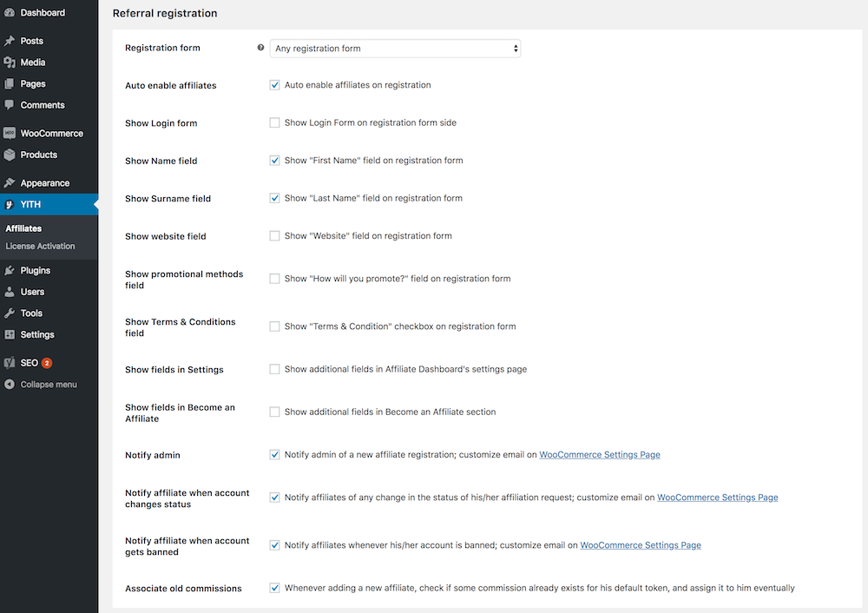Click the WooCommerce icon in sidebar
This screenshot has width=868, height=613.
pyautogui.click(x=10, y=134)
